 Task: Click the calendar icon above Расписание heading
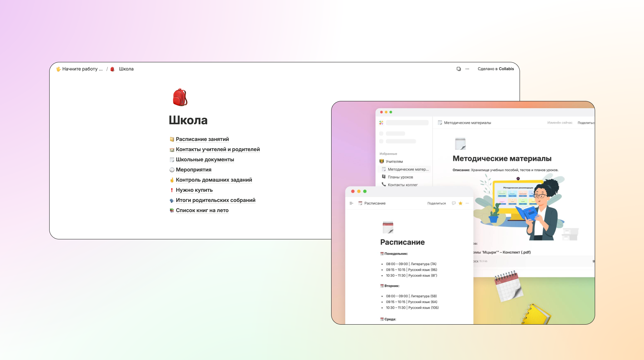(x=388, y=227)
